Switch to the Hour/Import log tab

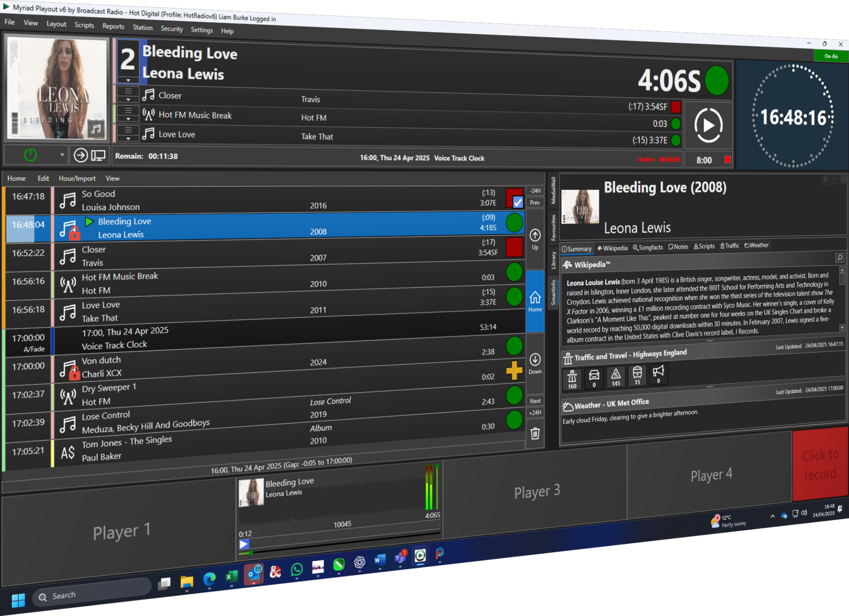coord(77,178)
